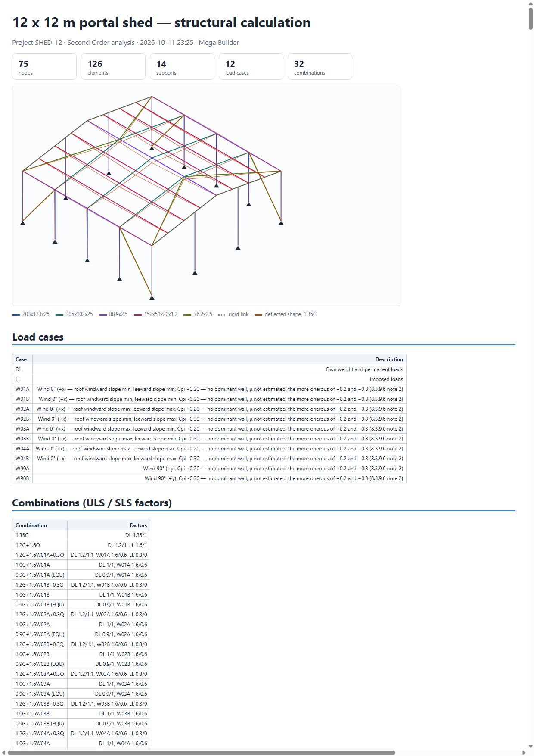Click the 76.2x2.5 olive legend swatch
Image resolution: width=534 pixels, height=756 pixels.
point(187,315)
